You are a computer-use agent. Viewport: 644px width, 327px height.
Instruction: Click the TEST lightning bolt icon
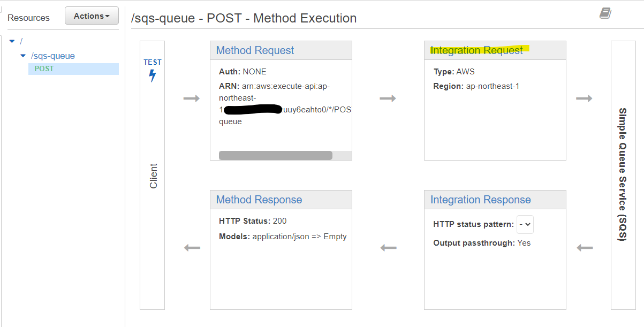pyautogui.click(x=152, y=75)
